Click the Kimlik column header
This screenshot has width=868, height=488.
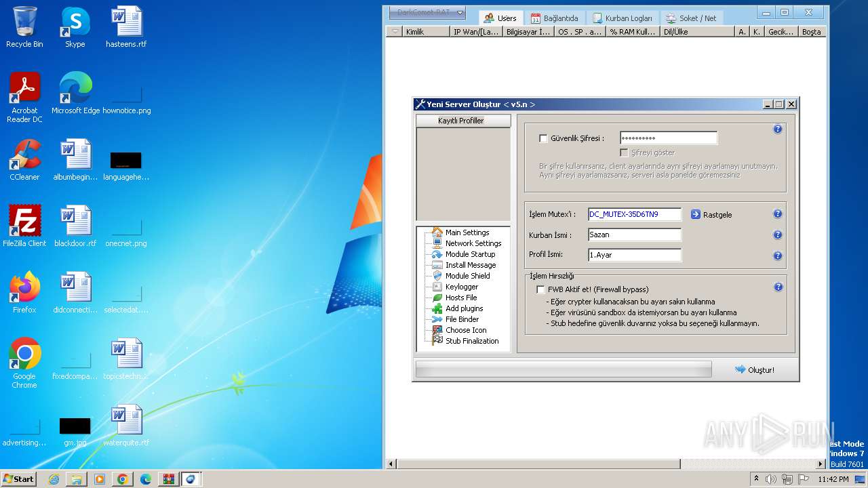click(x=426, y=32)
